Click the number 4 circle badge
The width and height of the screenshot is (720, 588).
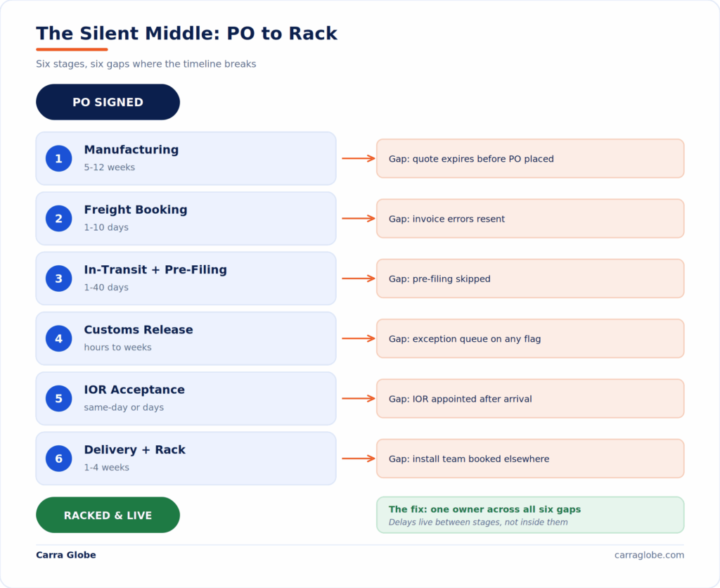point(59,338)
